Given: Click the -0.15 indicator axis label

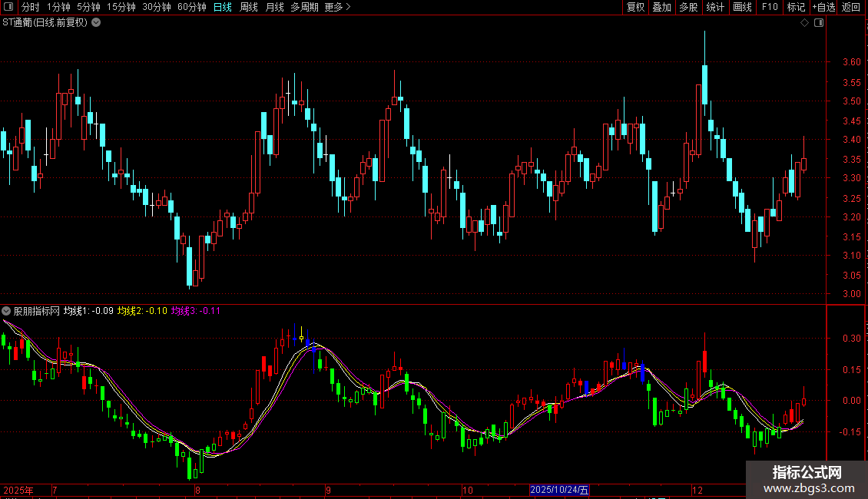Looking at the screenshot, I should (x=850, y=432).
